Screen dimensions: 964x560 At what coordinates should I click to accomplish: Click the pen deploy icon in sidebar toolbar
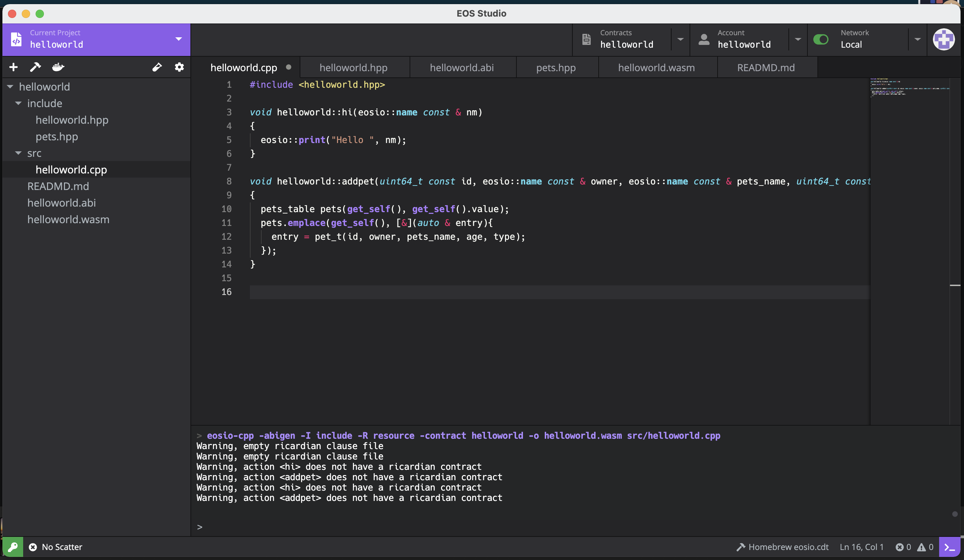click(157, 67)
